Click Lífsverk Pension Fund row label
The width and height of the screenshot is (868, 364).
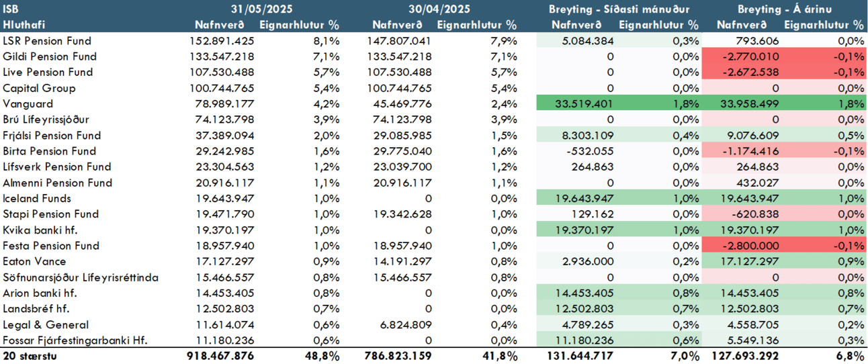[x=57, y=167]
